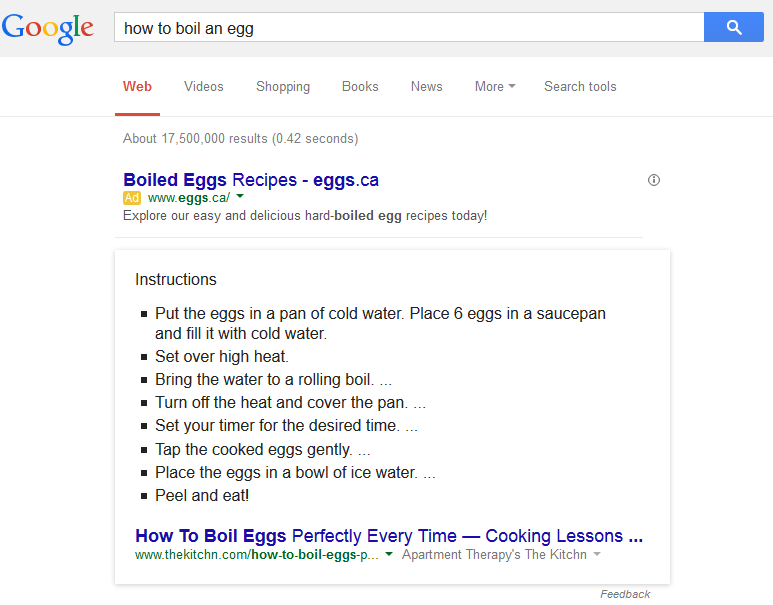The height and width of the screenshot is (605, 773).
Task: Click the Feedback link below the answer box
Action: [x=625, y=594]
